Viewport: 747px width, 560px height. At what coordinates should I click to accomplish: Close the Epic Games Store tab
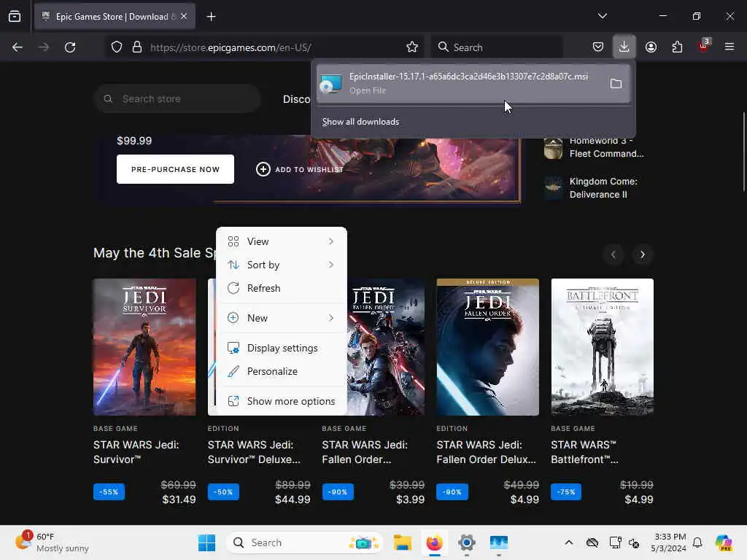click(184, 16)
